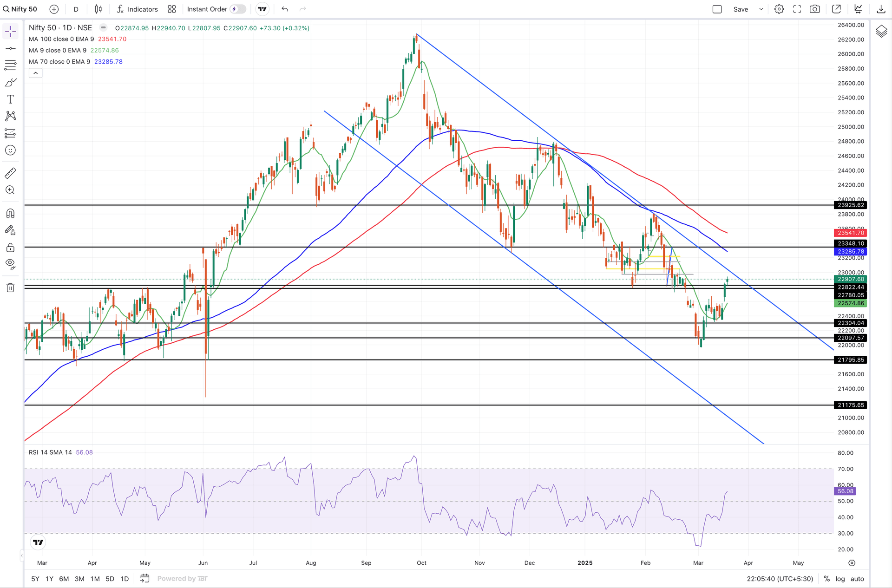Click the trash icon to remove drawings
892x588 pixels.
(x=10, y=287)
